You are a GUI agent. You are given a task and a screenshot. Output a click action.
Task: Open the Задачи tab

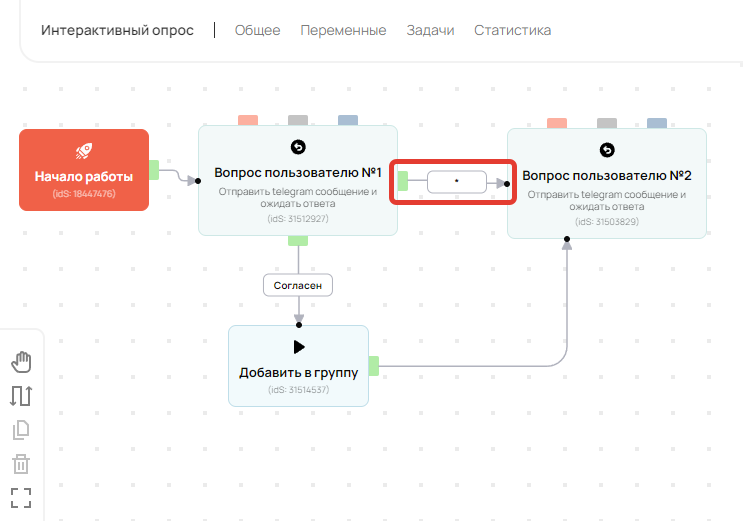coord(430,30)
